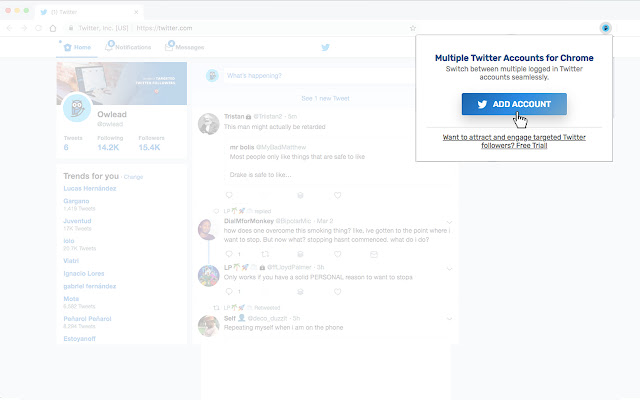Open the DialMforMonkey profile name
The width and height of the screenshot is (640, 400).
tap(249, 221)
